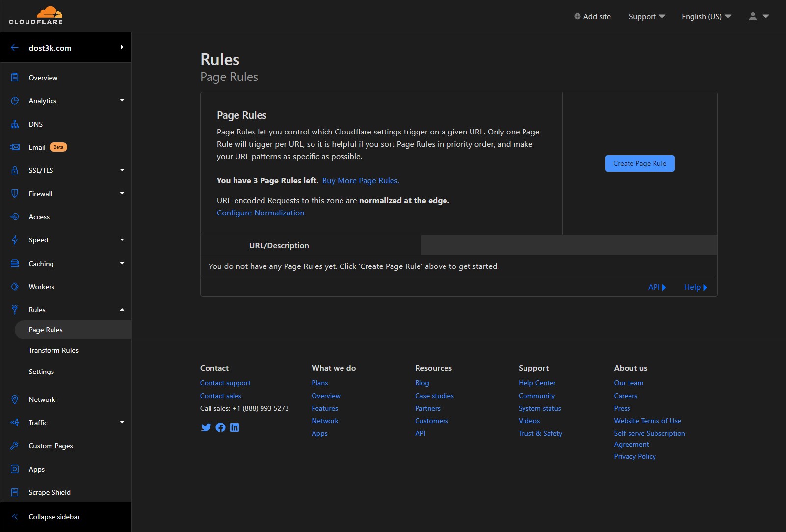Image resolution: width=786 pixels, height=532 pixels.
Task: Select Page Rules in the sidebar
Action: click(x=73, y=330)
